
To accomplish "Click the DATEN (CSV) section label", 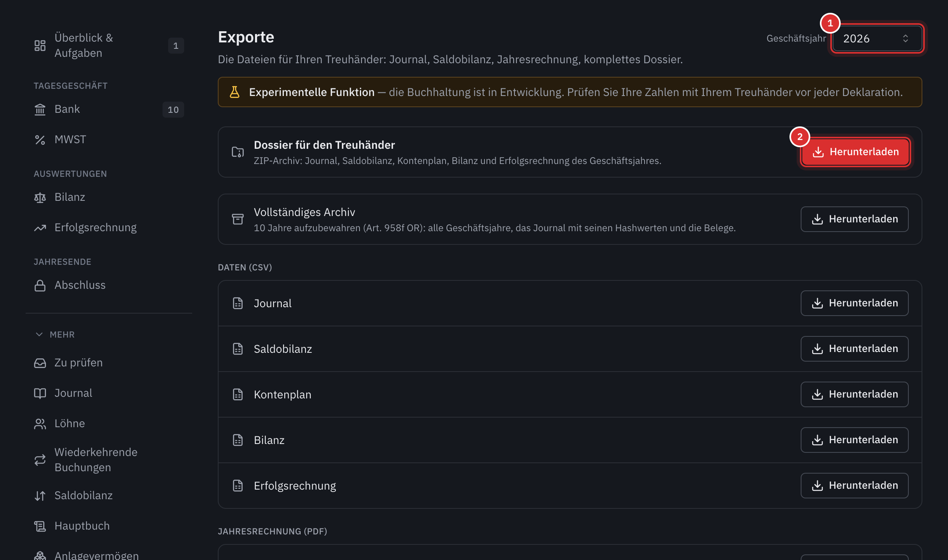I will click(x=245, y=267).
